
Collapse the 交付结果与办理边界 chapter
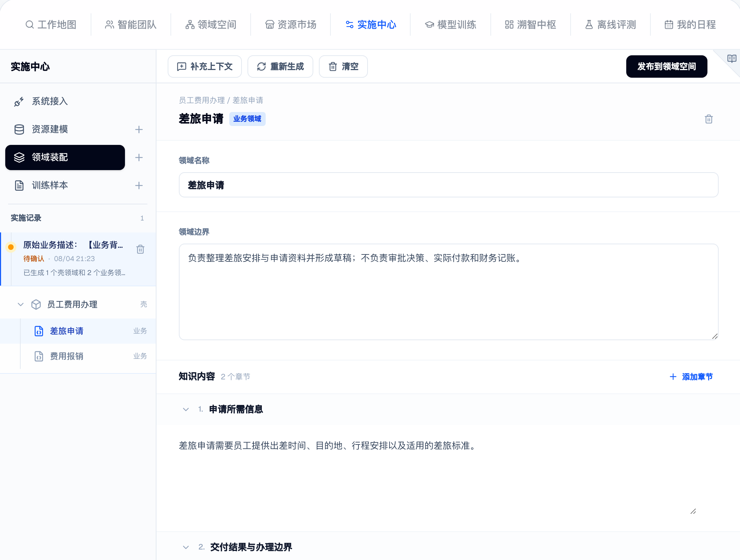pos(186,547)
